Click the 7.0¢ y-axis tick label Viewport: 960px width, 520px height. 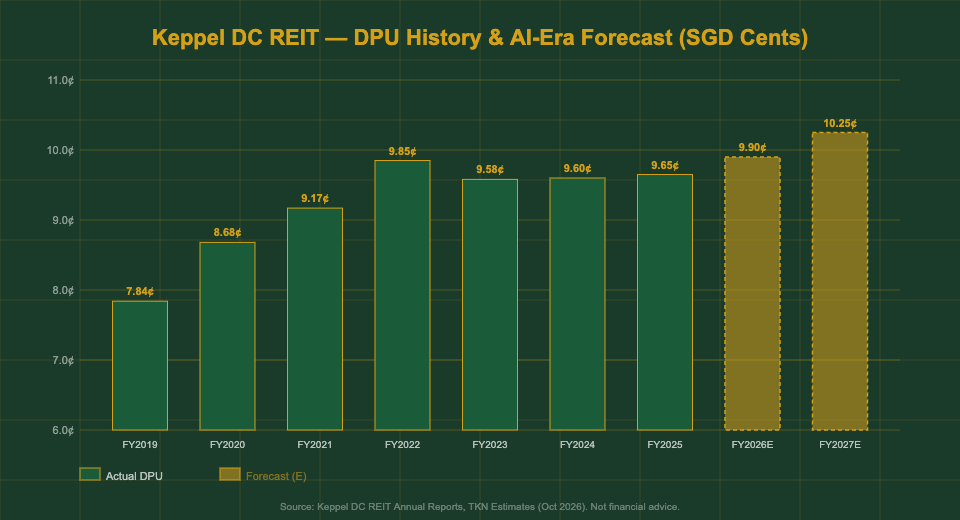click(x=63, y=360)
